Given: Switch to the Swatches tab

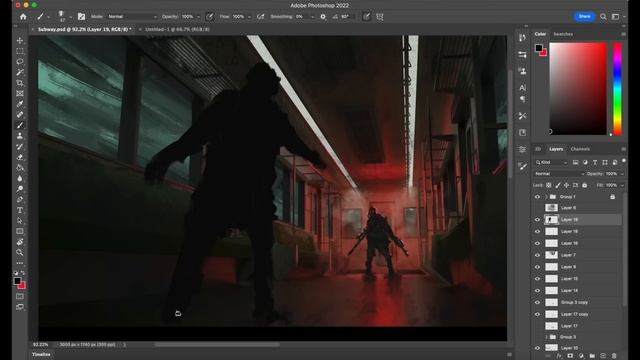Looking at the screenshot, I should point(563,34).
